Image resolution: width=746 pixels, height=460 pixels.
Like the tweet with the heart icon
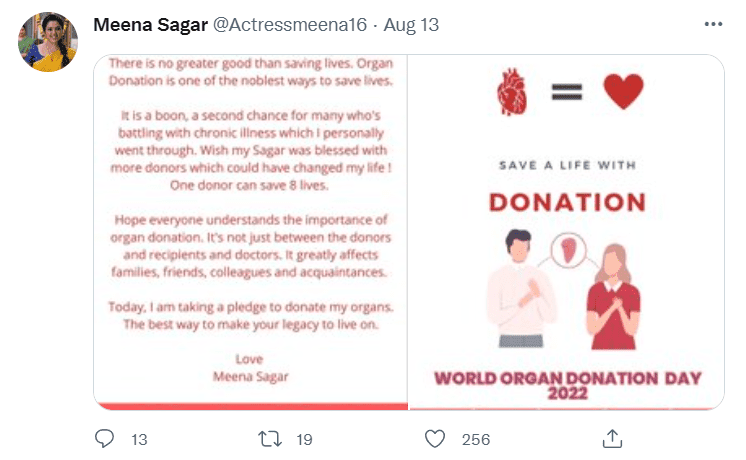click(x=434, y=438)
